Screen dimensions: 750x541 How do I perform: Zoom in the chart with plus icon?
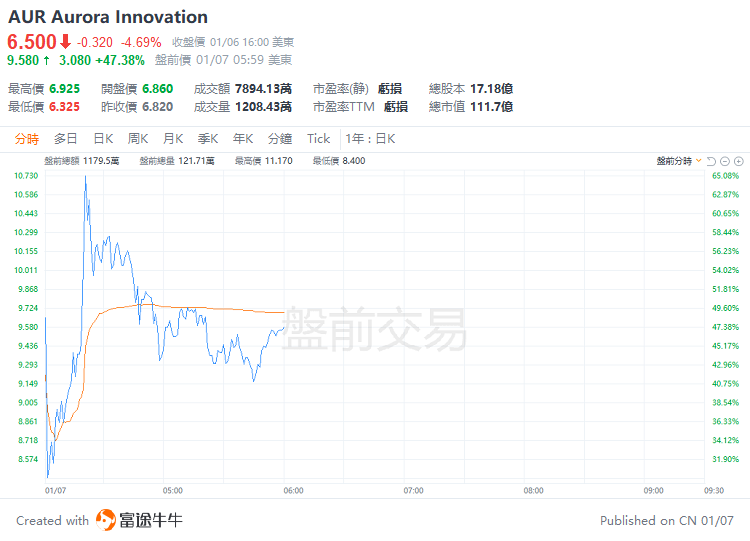(x=739, y=161)
